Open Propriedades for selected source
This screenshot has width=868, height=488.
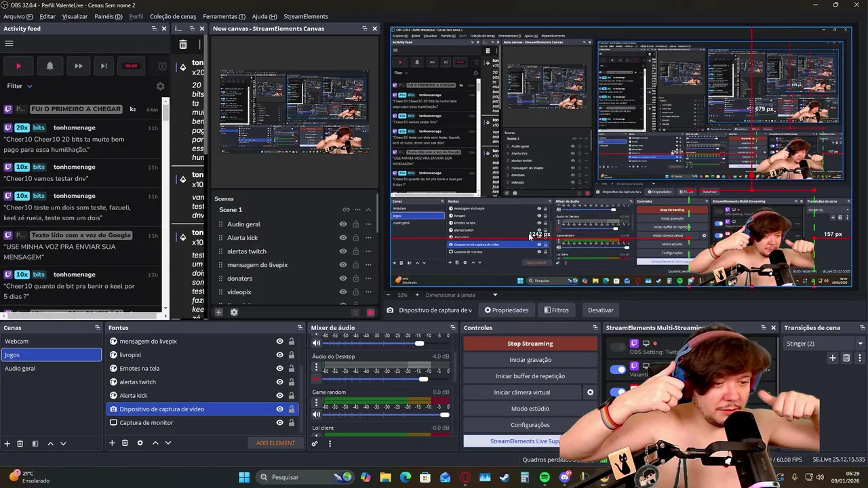(507, 310)
